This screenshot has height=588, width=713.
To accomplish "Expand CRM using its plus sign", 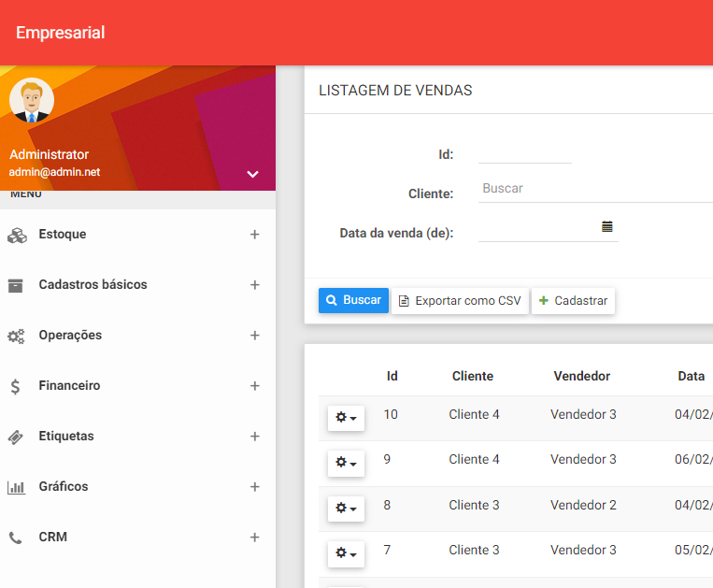I will pyautogui.click(x=254, y=538).
